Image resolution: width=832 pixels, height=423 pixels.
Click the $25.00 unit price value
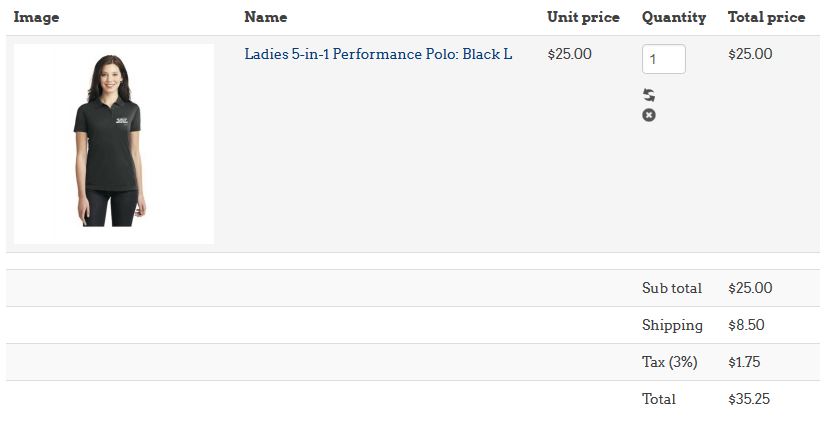[x=569, y=54]
